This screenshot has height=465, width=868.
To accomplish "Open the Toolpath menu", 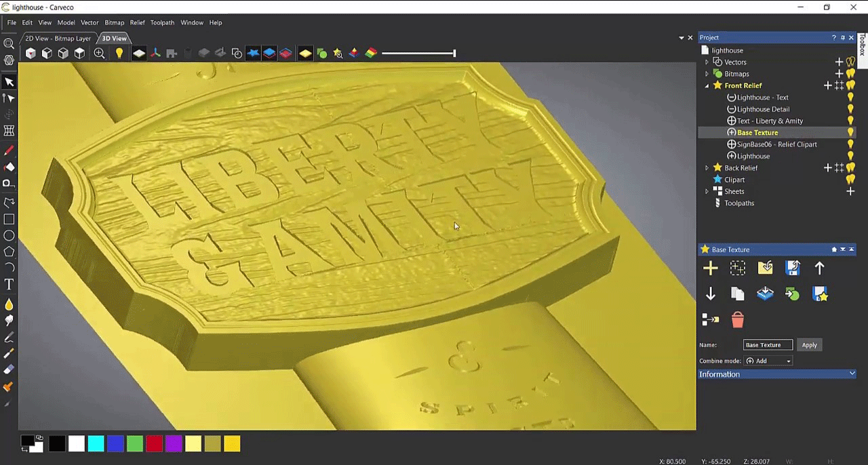I will pyautogui.click(x=162, y=22).
